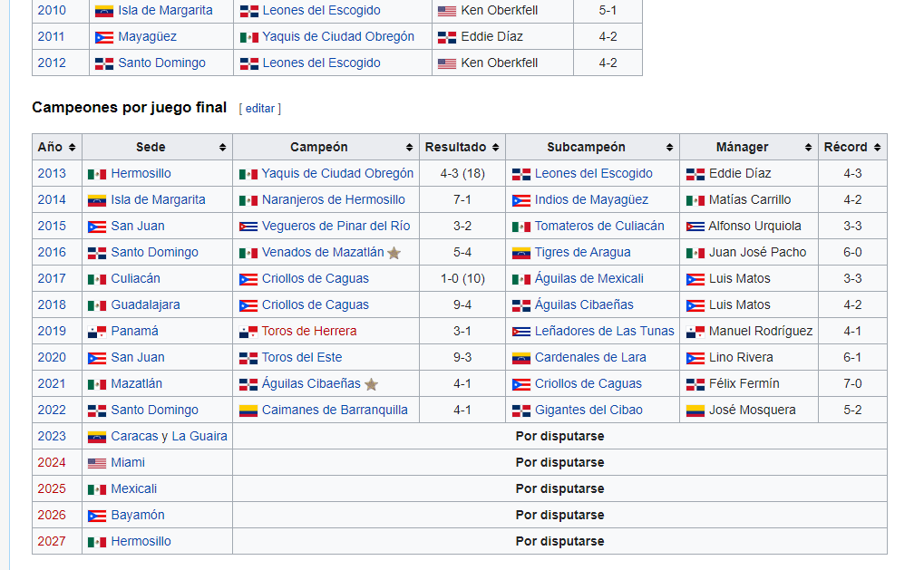Image resolution: width=924 pixels, height=570 pixels.
Task: Click USA flag beside Ken Oberkfell 2010
Action: pos(447,11)
